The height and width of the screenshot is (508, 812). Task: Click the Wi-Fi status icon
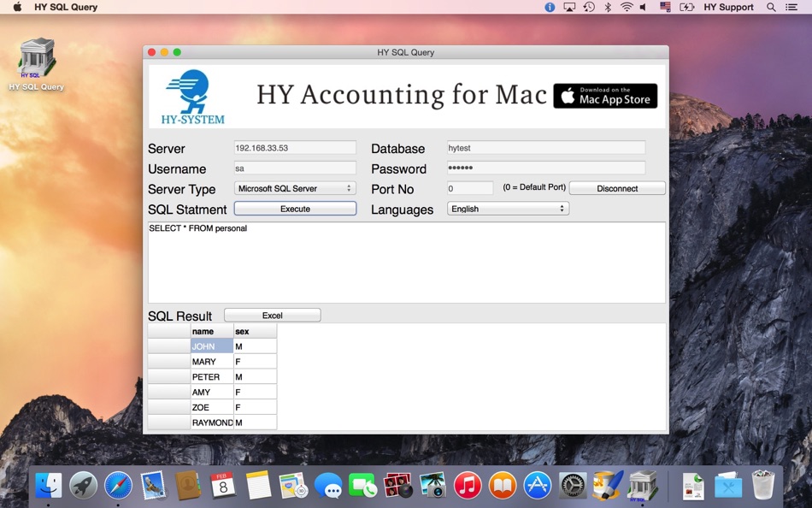tap(627, 7)
